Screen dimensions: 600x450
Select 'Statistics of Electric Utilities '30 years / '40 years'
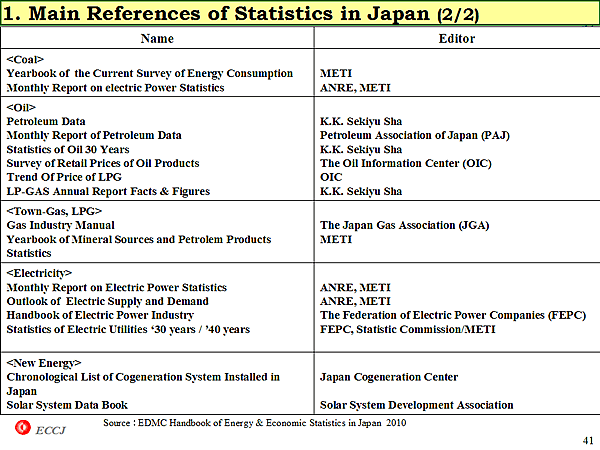[x=128, y=329]
